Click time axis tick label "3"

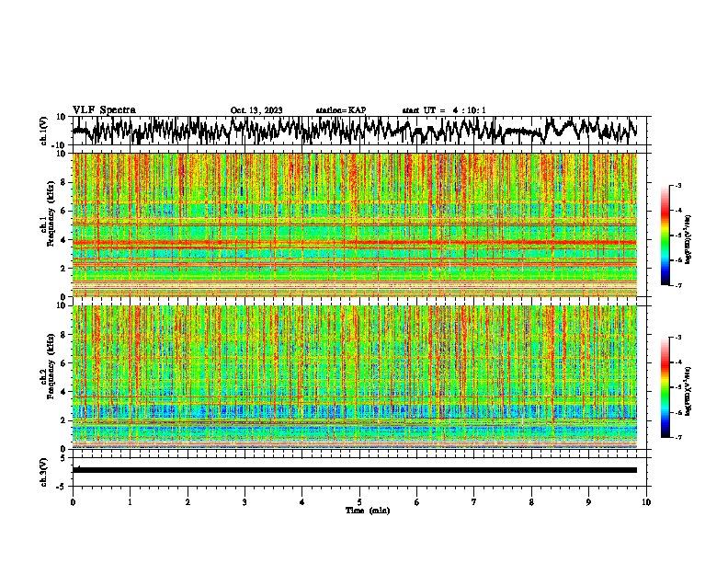point(245,502)
